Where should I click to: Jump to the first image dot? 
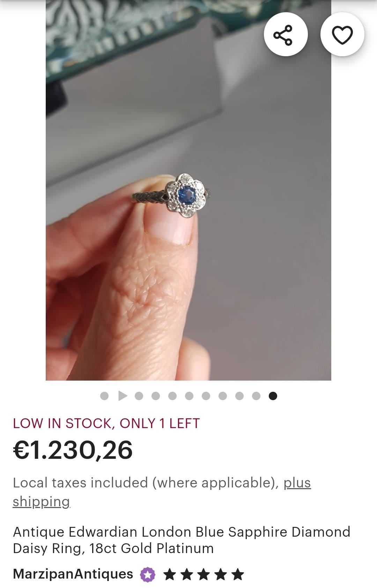(104, 396)
